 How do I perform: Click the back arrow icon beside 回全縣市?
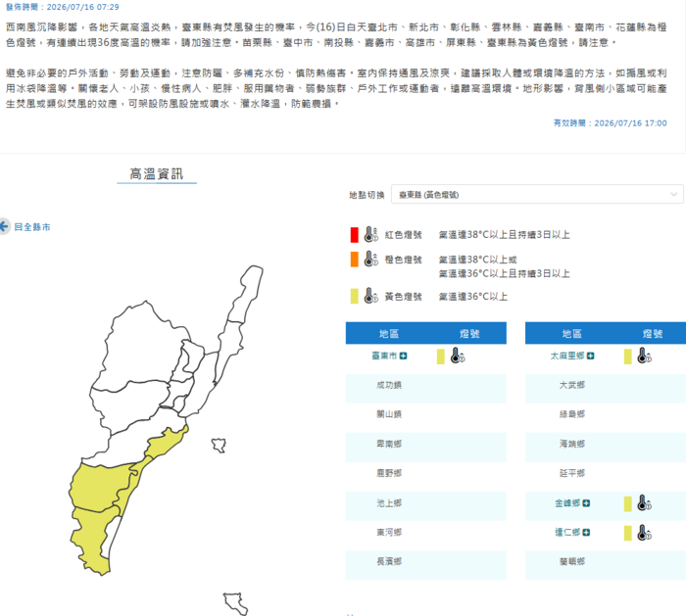tap(4, 226)
